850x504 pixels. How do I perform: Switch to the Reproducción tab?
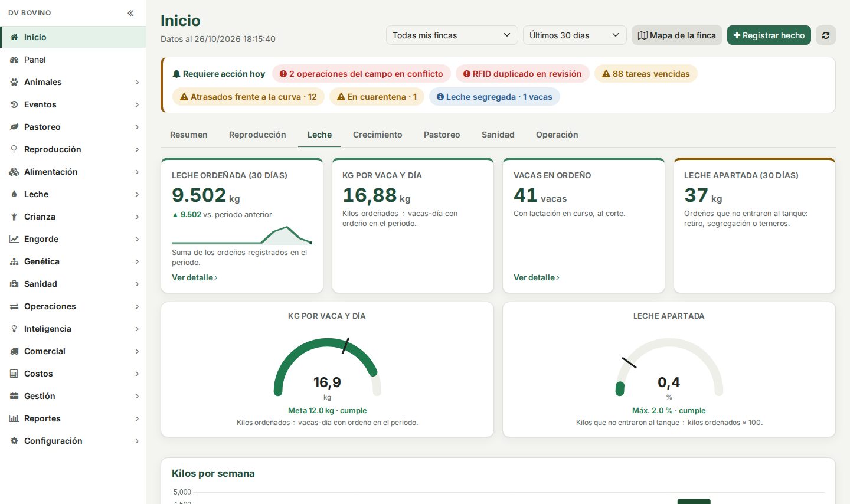click(x=257, y=135)
